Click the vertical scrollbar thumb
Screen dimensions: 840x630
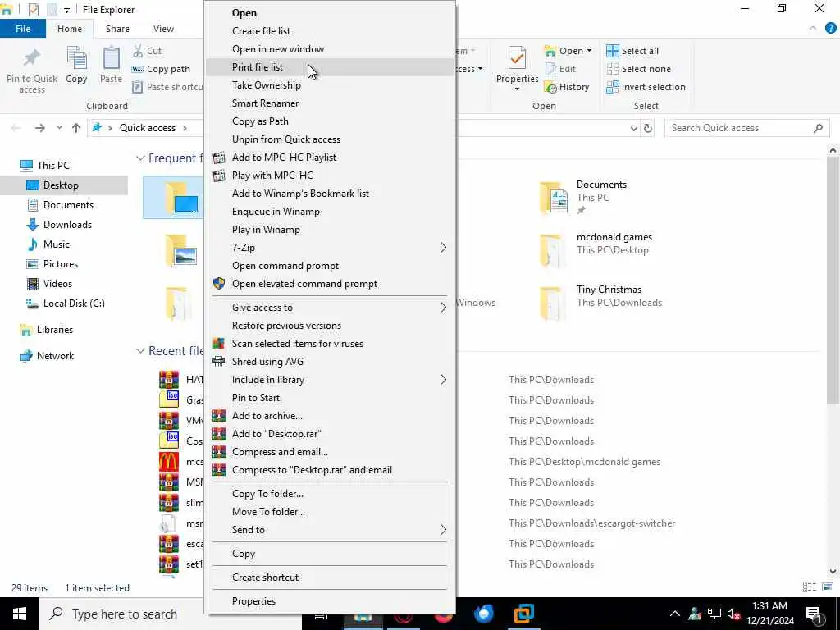pos(833,280)
